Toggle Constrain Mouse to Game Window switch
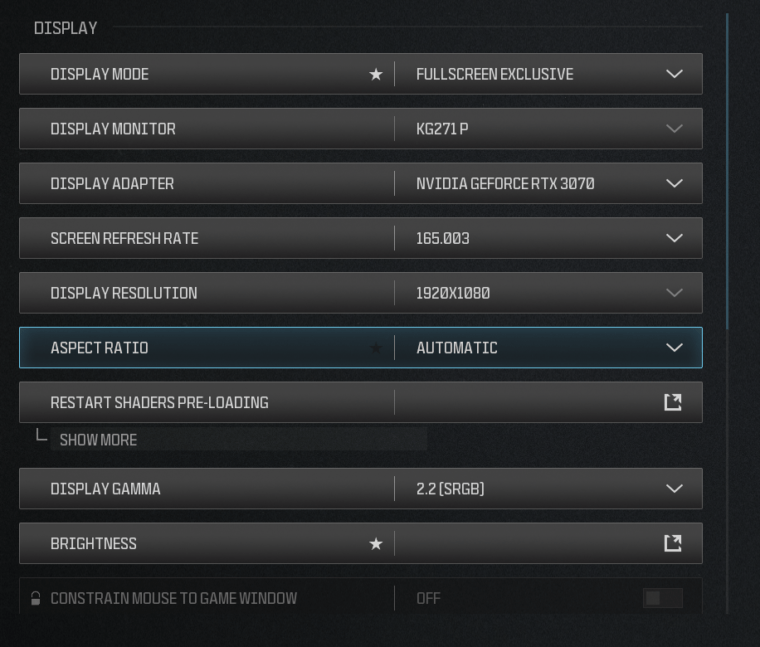760x647 pixels. [x=662, y=598]
